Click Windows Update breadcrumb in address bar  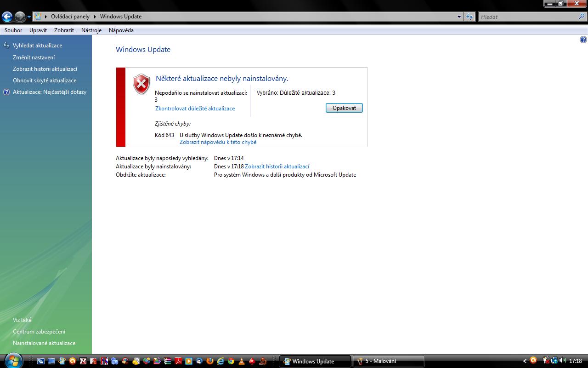[121, 17]
